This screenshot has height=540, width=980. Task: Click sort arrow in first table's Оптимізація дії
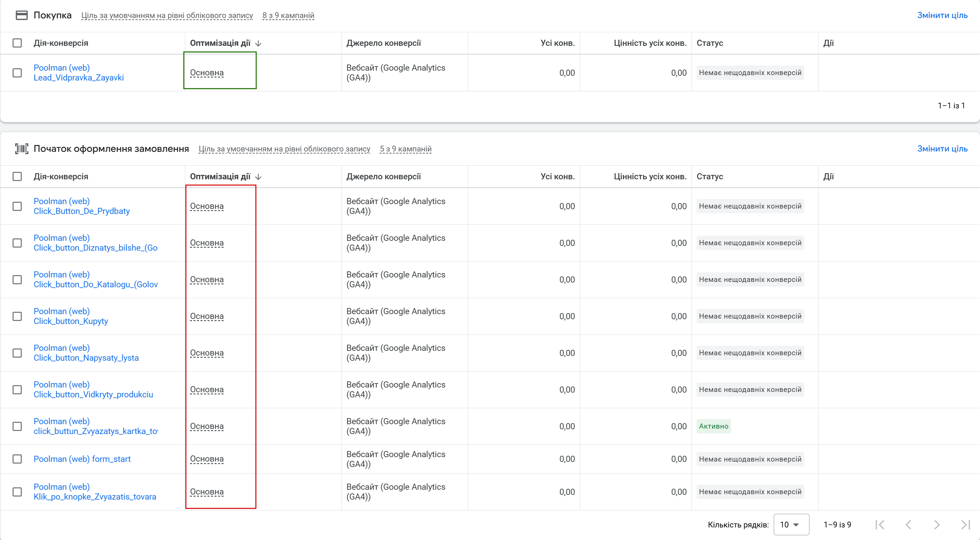[258, 43]
